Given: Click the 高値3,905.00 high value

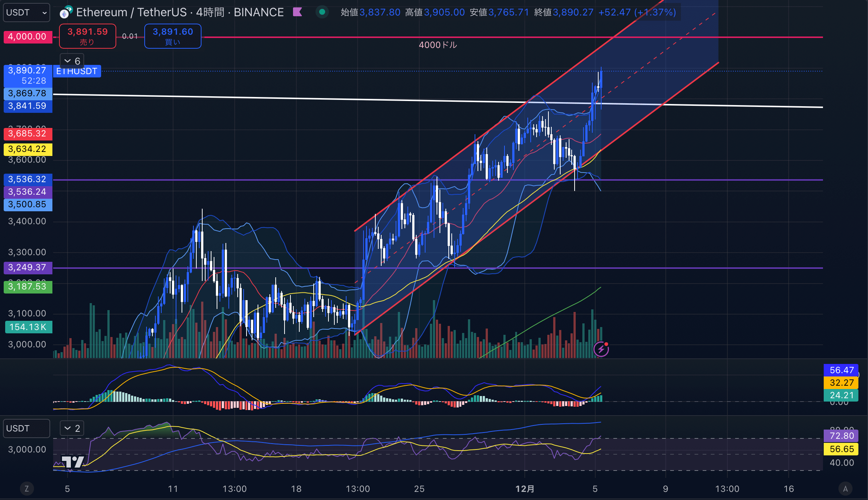Looking at the screenshot, I should coord(435,13).
